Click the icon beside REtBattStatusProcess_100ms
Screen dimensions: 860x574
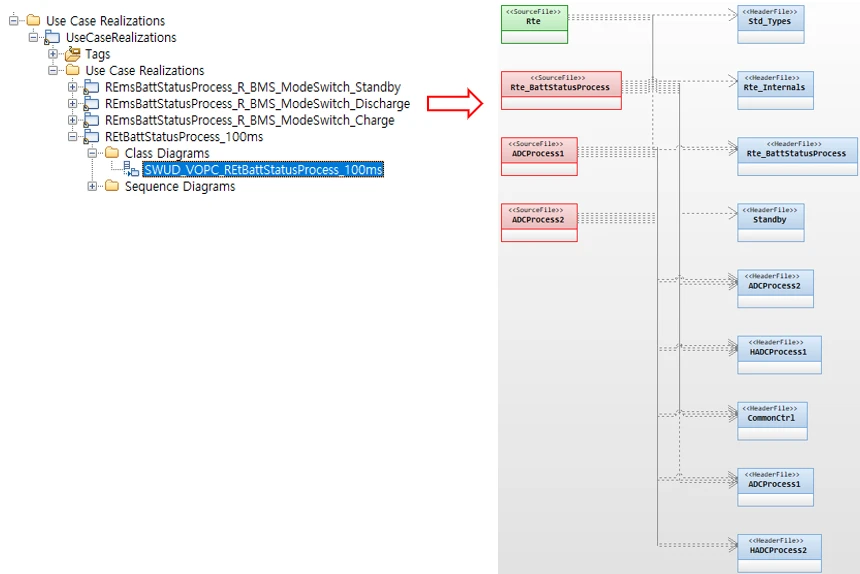click(92, 137)
